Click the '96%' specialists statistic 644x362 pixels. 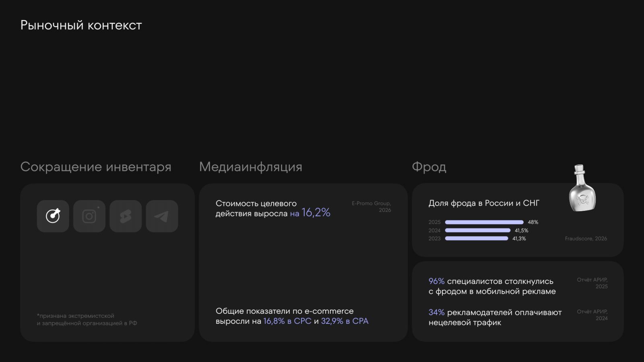pos(436,281)
